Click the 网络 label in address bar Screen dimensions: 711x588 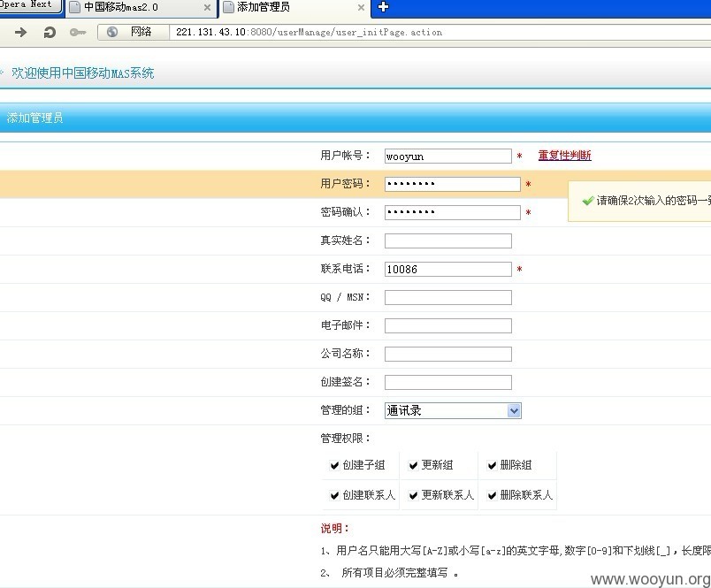(x=141, y=32)
